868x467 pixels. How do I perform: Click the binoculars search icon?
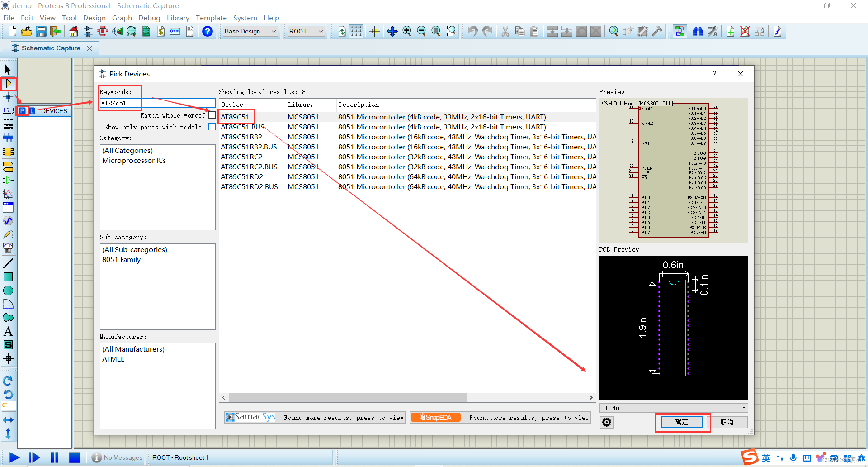coord(698,31)
